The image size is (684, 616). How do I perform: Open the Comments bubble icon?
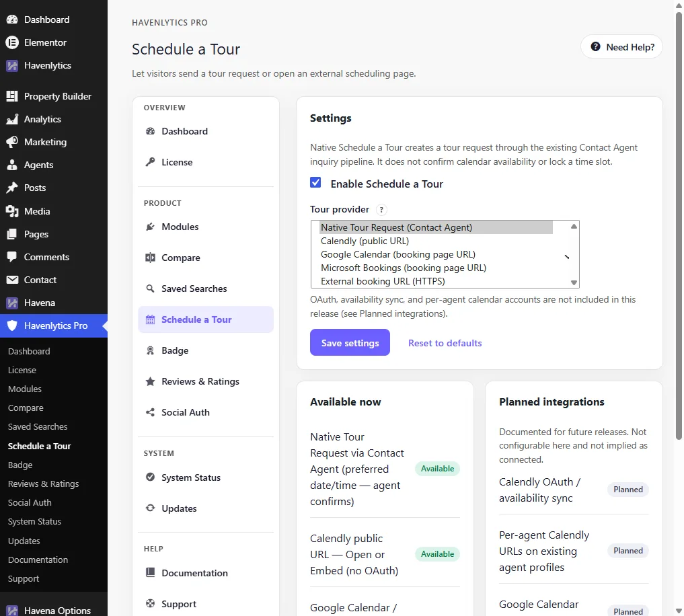12,257
